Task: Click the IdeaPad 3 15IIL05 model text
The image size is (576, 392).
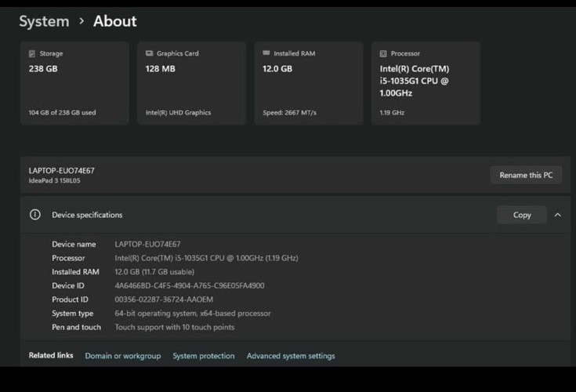Action: click(x=54, y=180)
